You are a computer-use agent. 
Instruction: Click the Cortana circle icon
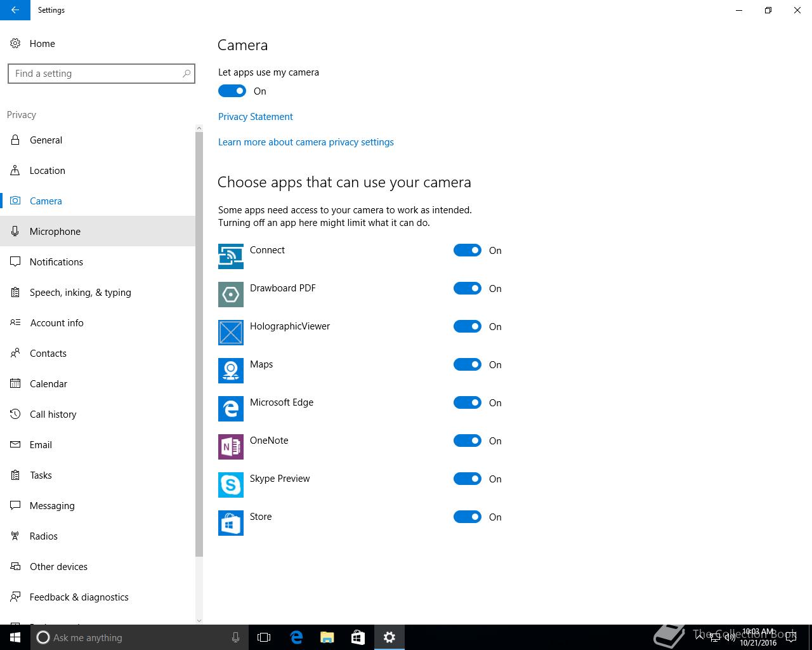tap(43, 637)
